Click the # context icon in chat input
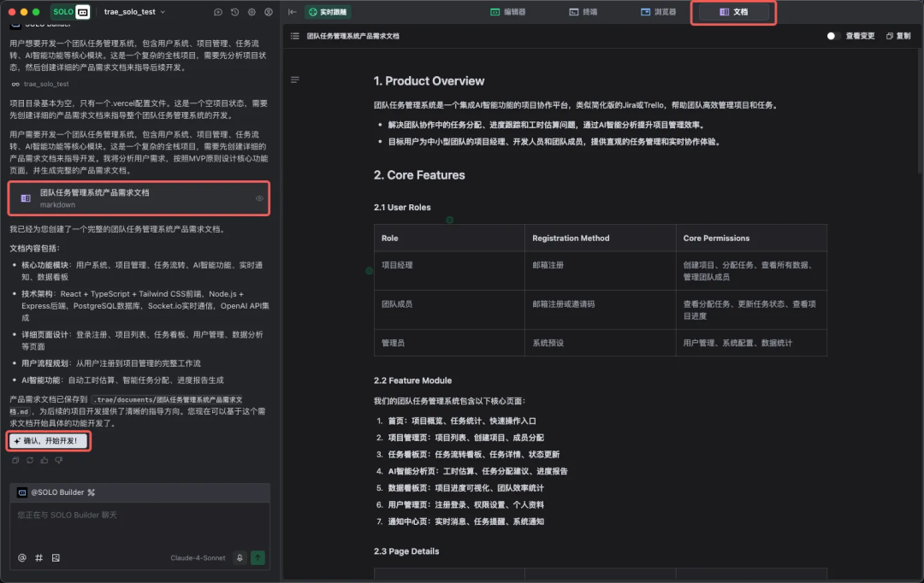The image size is (924, 583). point(38,557)
